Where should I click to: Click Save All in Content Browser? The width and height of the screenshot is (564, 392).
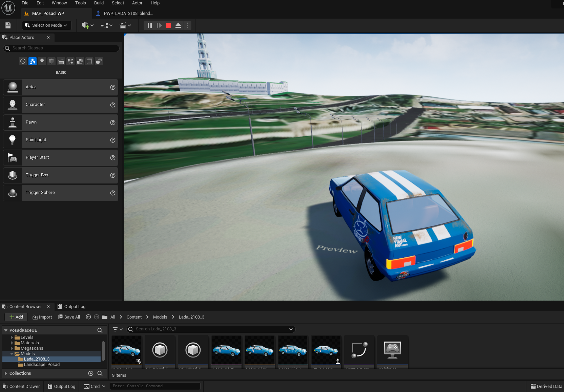point(69,317)
